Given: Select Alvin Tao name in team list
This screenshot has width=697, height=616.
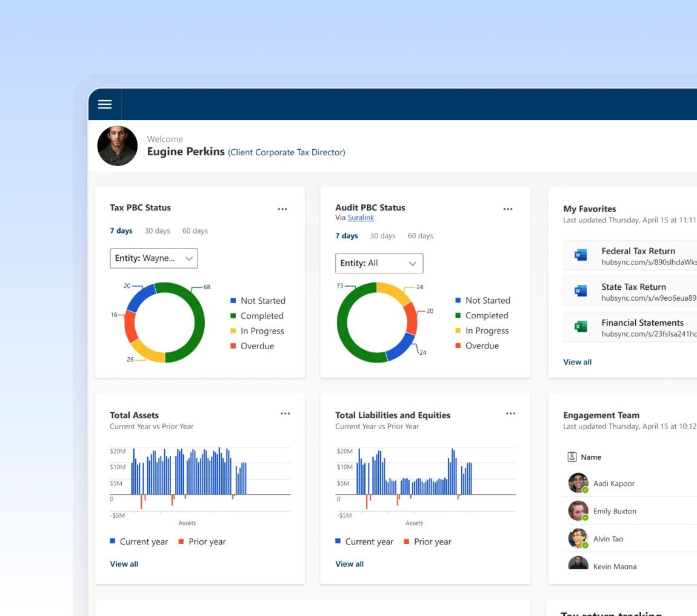Looking at the screenshot, I should (x=608, y=538).
